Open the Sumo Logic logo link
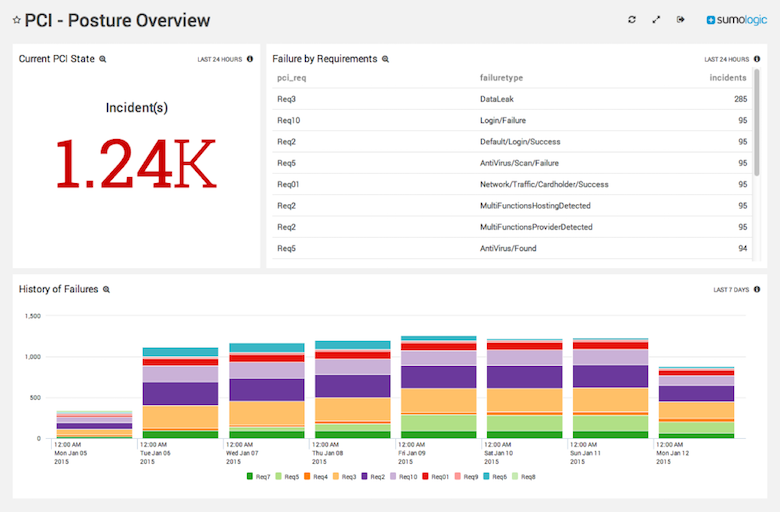Image resolution: width=780 pixels, height=512 pixels. click(x=737, y=20)
